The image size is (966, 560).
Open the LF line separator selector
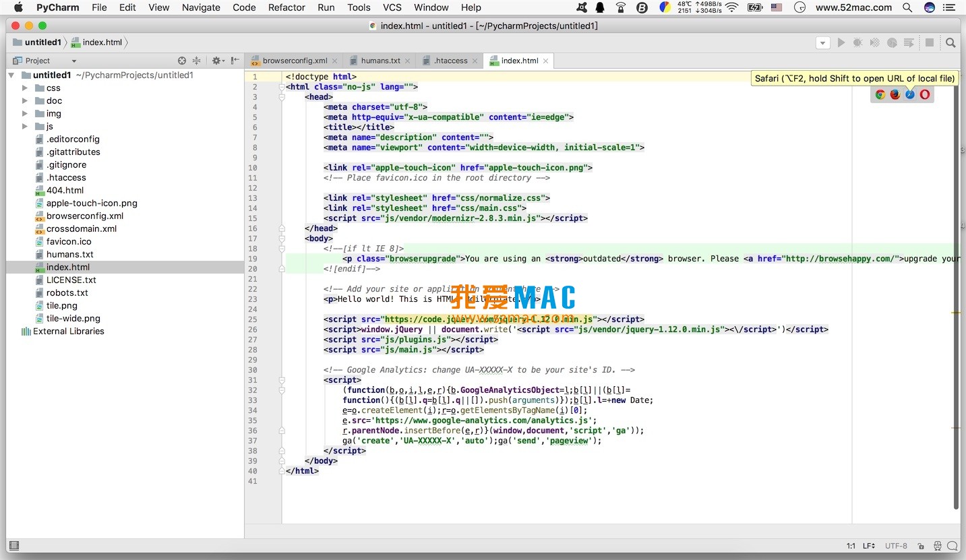click(869, 546)
